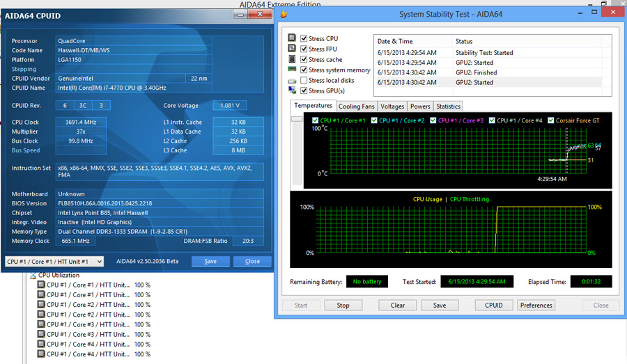Click the CPU Utilization hourglass icon
The image size is (627, 364).
click(x=33, y=276)
